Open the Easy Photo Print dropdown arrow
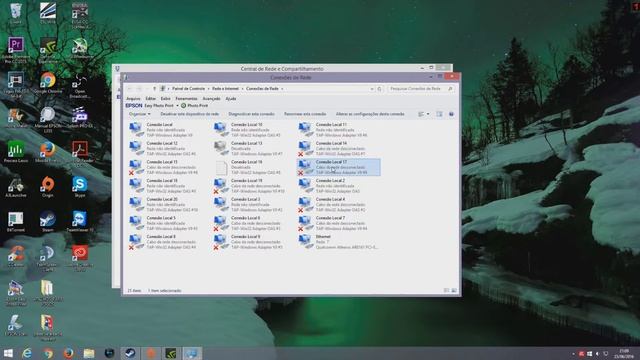Viewport: 640px width, 360px height. tap(178, 106)
